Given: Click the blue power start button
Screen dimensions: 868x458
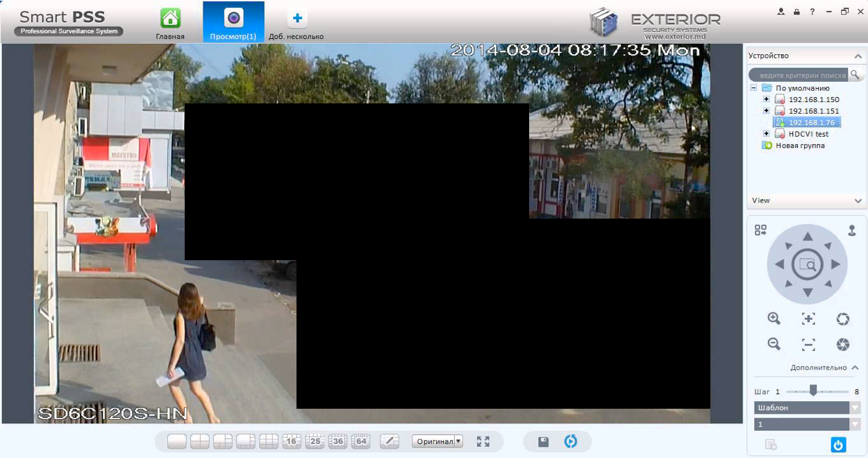Looking at the screenshot, I should [x=838, y=445].
